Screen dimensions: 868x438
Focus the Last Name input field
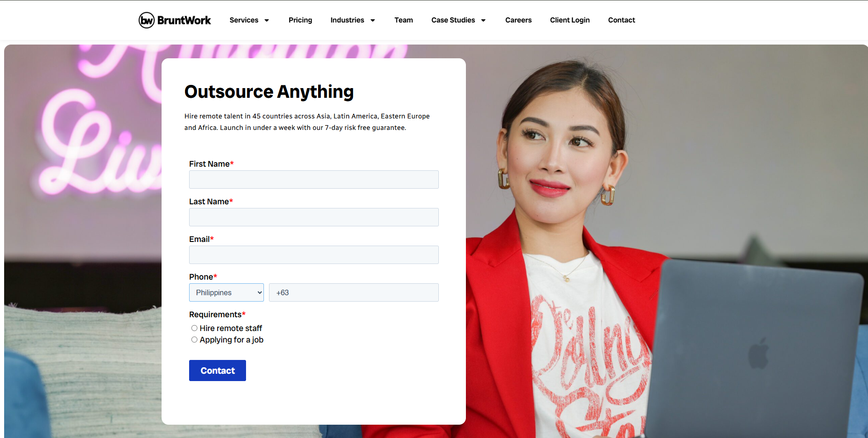(x=314, y=217)
